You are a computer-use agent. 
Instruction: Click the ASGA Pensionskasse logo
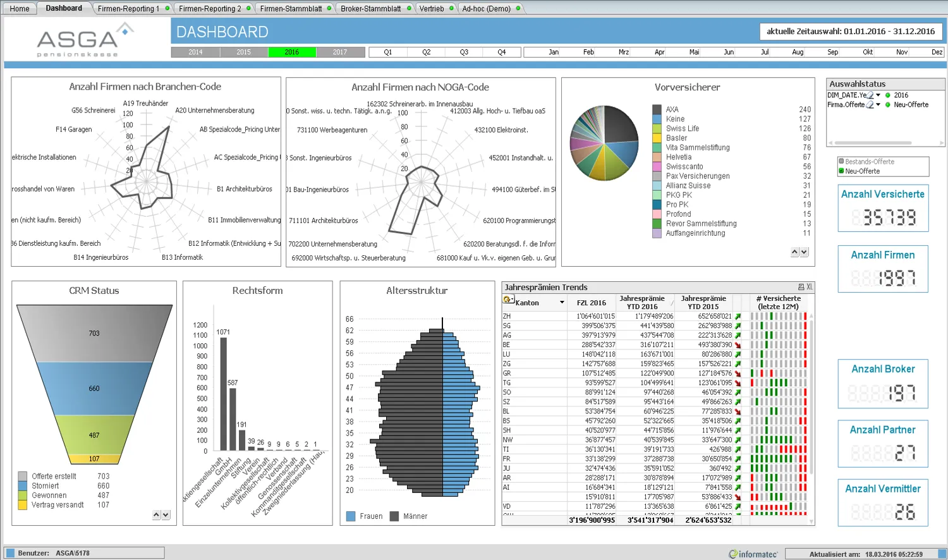pos(84,40)
